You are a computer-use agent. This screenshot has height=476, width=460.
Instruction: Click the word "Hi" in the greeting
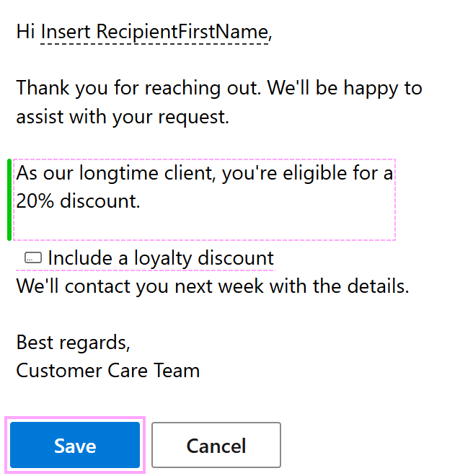coord(26,32)
